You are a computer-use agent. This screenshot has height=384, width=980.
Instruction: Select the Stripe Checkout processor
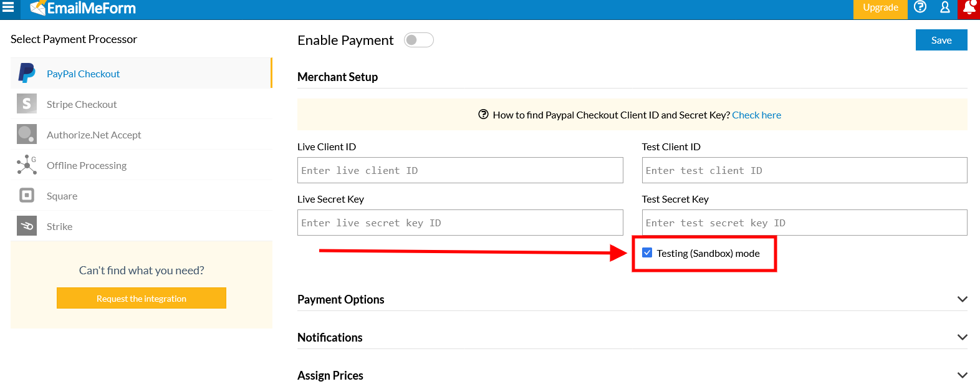[142, 103]
